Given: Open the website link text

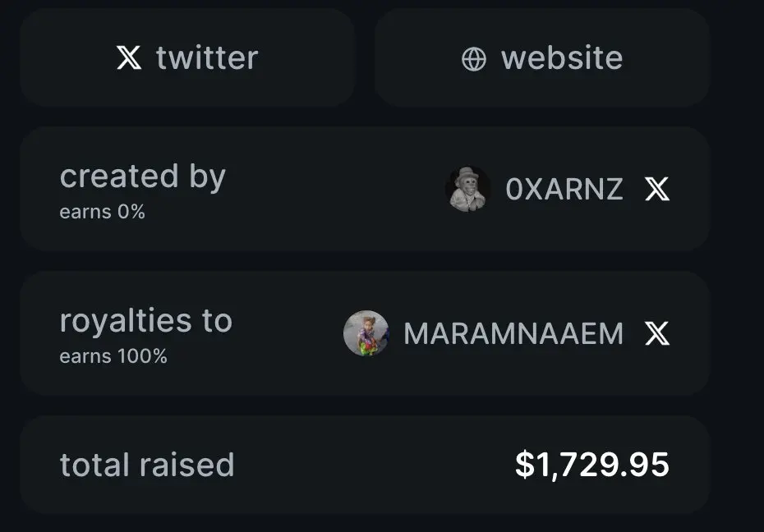Looking at the screenshot, I should click(x=562, y=58).
